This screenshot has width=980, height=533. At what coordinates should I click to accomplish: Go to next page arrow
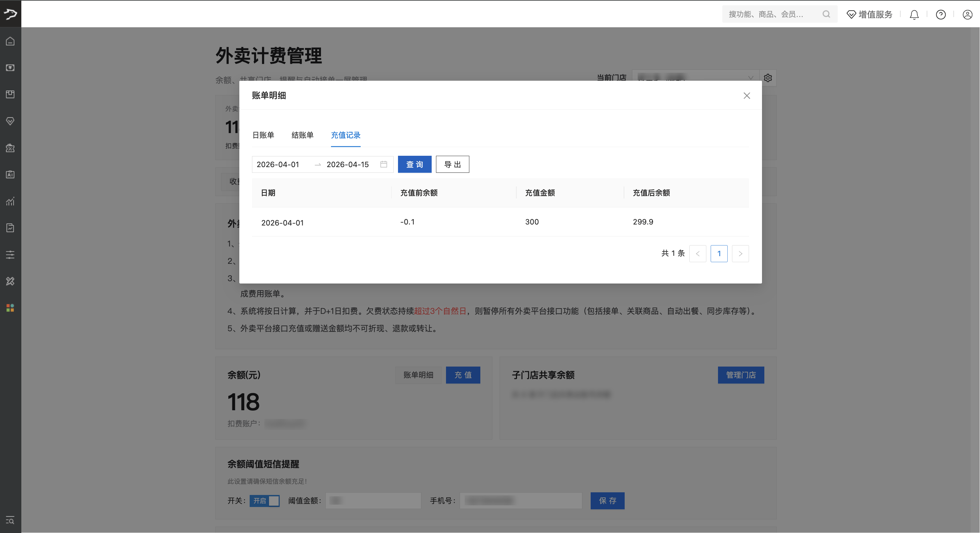coord(740,253)
